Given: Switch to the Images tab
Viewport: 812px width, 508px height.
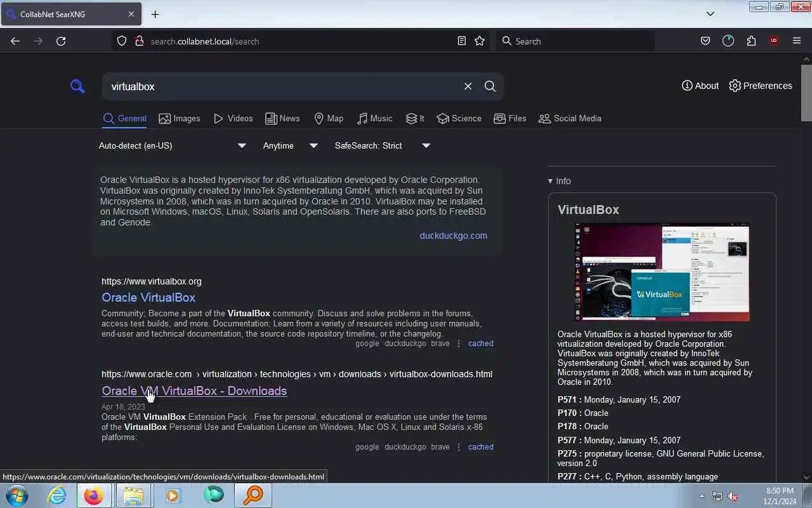Looking at the screenshot, I should 180,119.
